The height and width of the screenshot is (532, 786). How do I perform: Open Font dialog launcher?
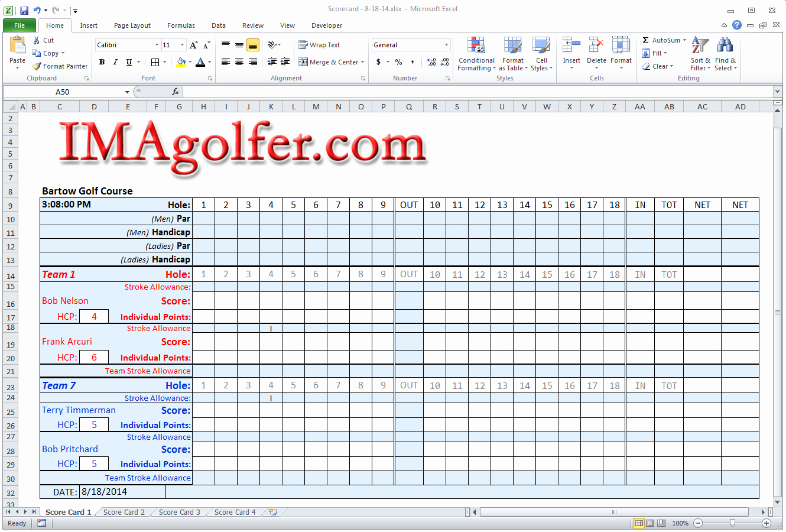click(210, 78)
